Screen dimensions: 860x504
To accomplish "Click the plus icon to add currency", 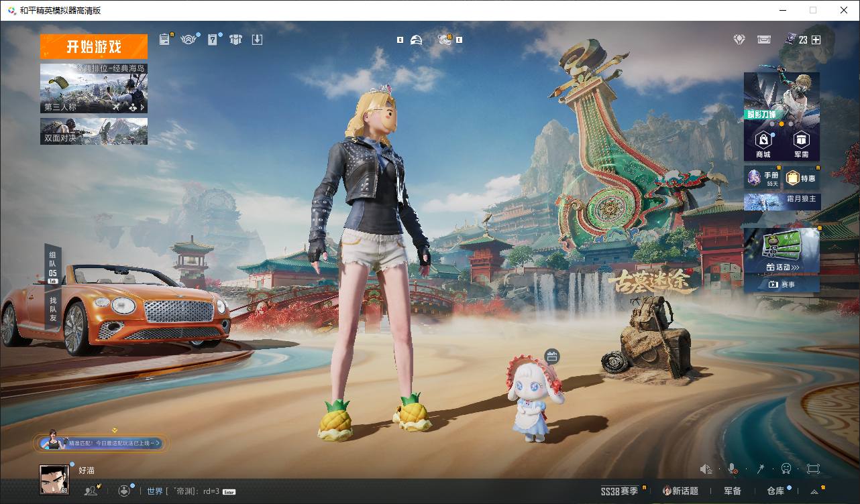I will tap(816, 40).
